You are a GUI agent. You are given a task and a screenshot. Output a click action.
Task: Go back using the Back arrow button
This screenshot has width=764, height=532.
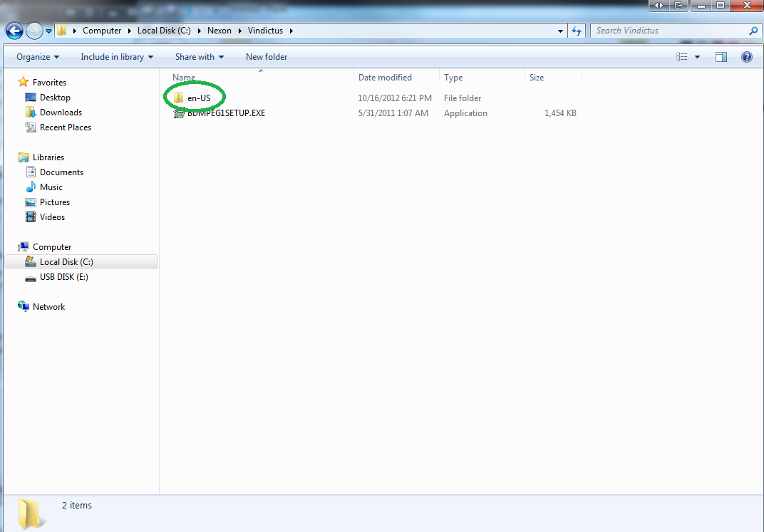15,31
